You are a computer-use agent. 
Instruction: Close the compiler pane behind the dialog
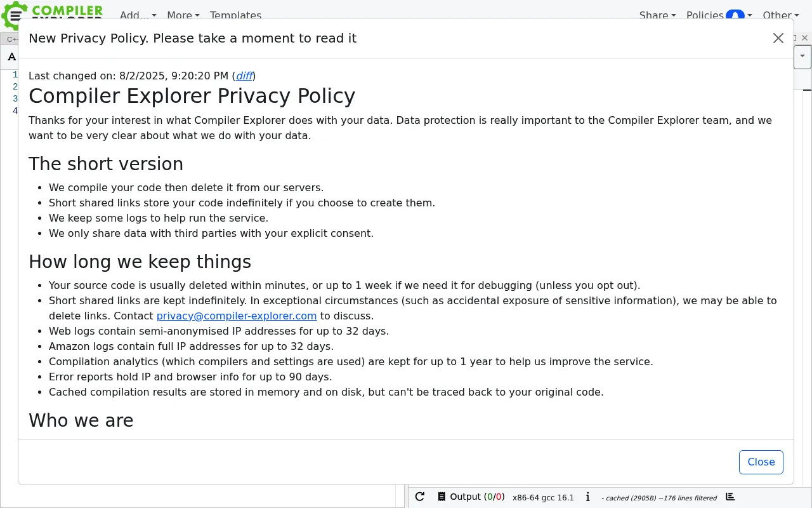click(805, 38)
